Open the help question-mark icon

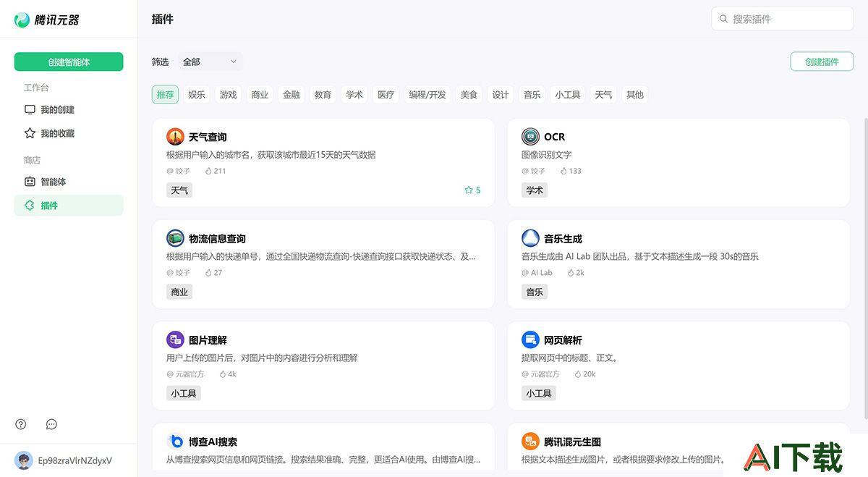21,424
